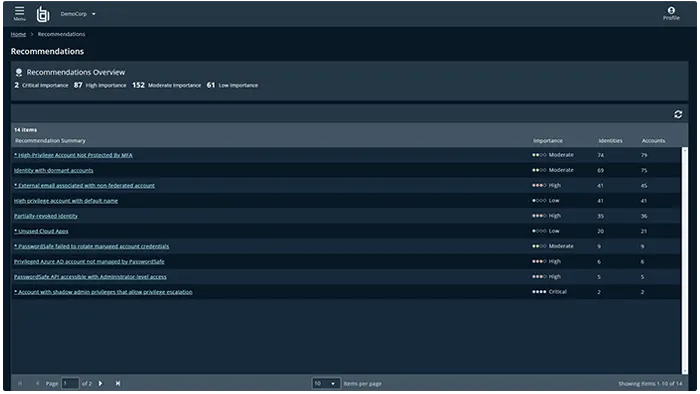Click Moderate importance of dormant accounts row
Image resolution: width=700 pixels, height=394 pixels.
coord(553,170)
